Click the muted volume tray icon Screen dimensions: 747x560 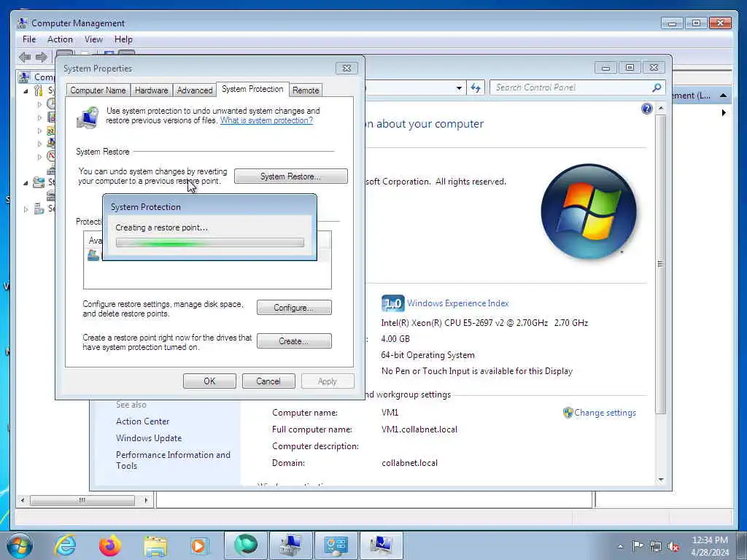pos(673,546)
